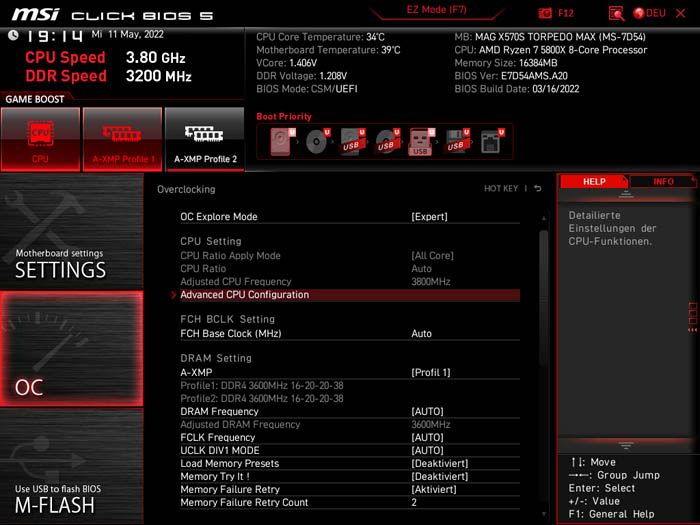Go back using the return arrow icon

tap(538, 189)
